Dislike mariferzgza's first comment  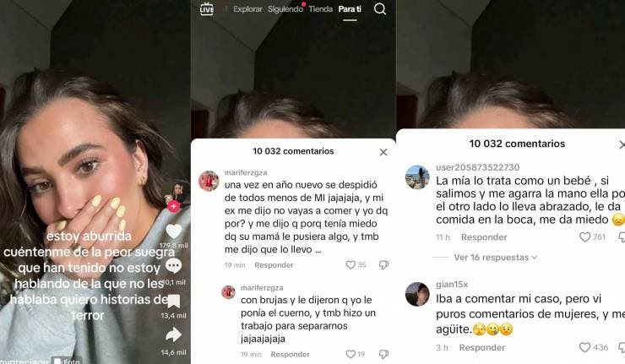(x=383, y=264)
